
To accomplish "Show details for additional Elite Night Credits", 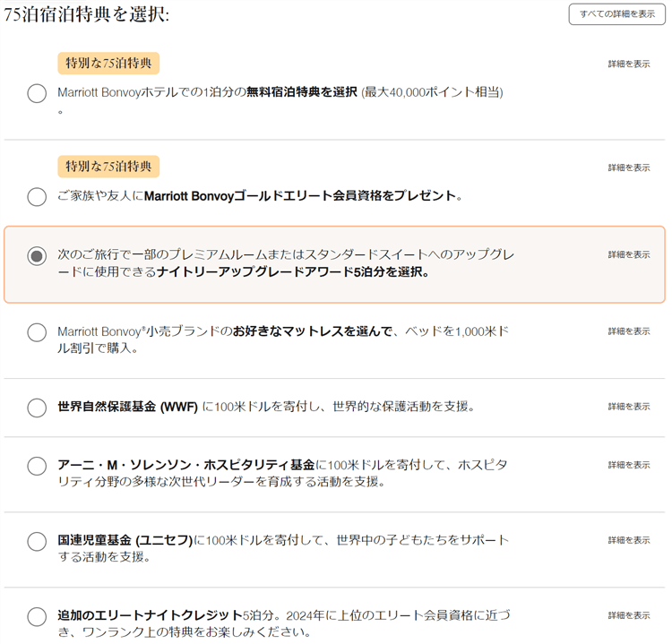I will pyautogui.click(x=628, y=615).
